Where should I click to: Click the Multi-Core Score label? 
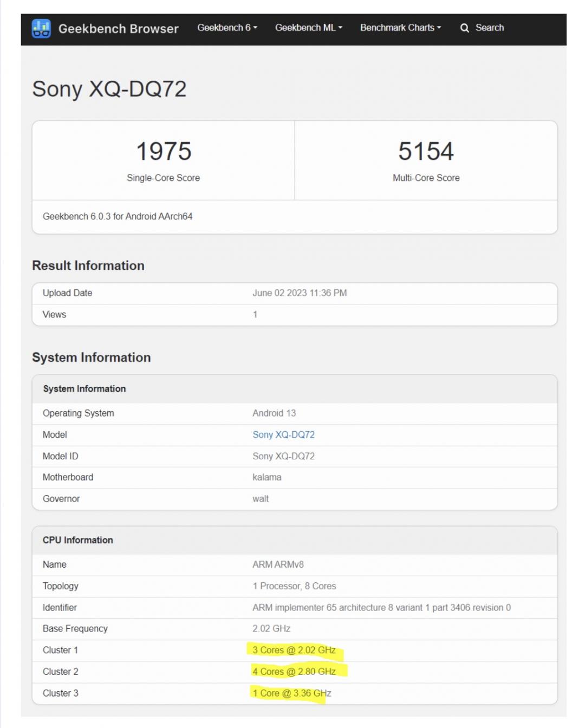click(426, 178)
